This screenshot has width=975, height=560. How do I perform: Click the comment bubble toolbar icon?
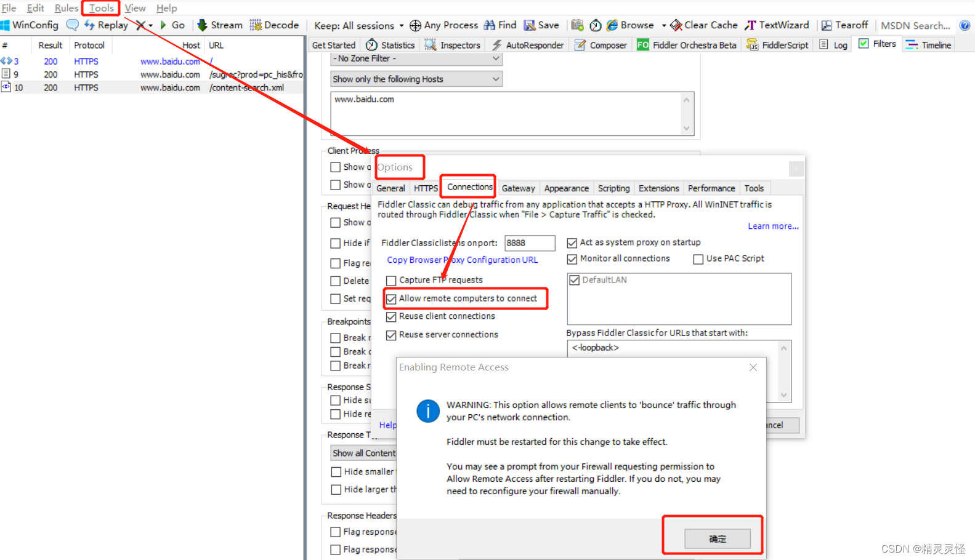click(x=73, y=25)
